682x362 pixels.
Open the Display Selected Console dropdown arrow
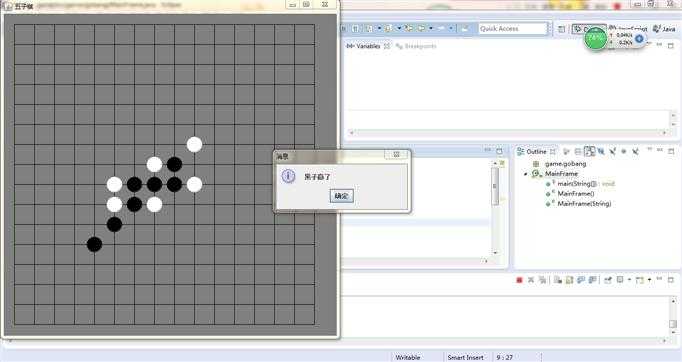(x=629, y=280)
